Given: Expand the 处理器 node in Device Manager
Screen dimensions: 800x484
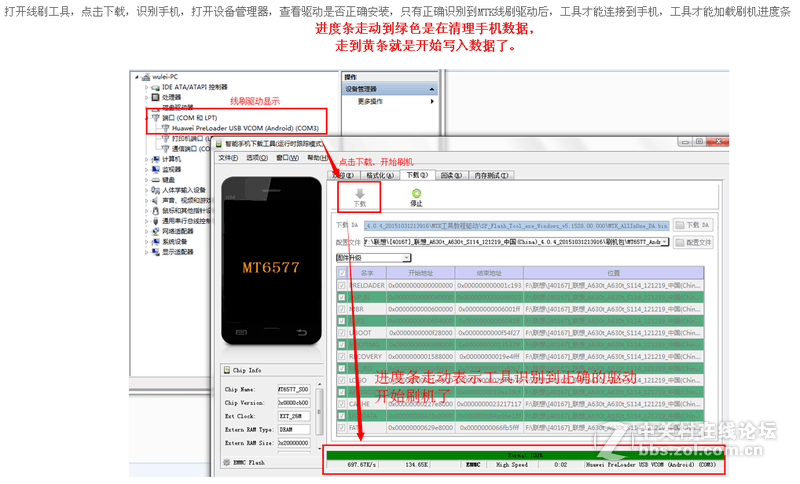Looking at the screenshot, I should [146, 97].
